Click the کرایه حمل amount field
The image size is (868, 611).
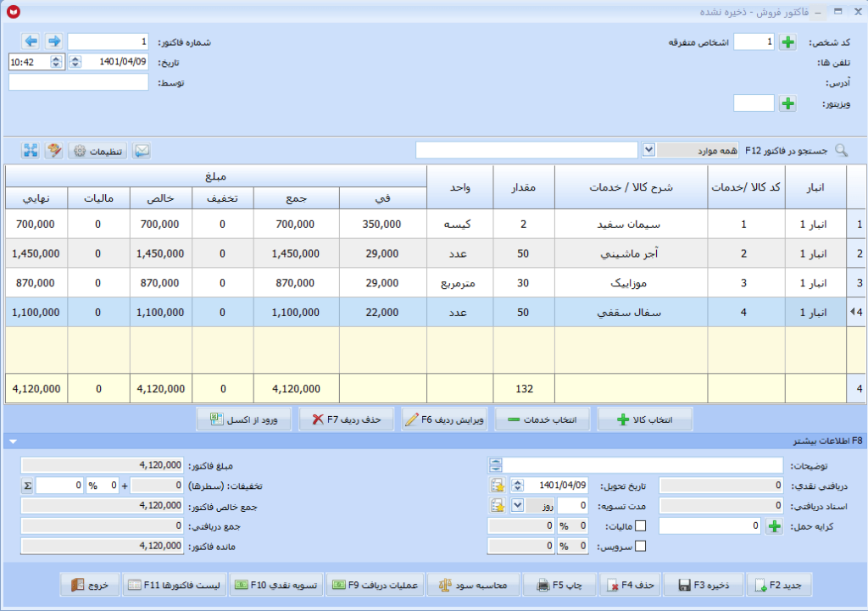tap(710, 526)
